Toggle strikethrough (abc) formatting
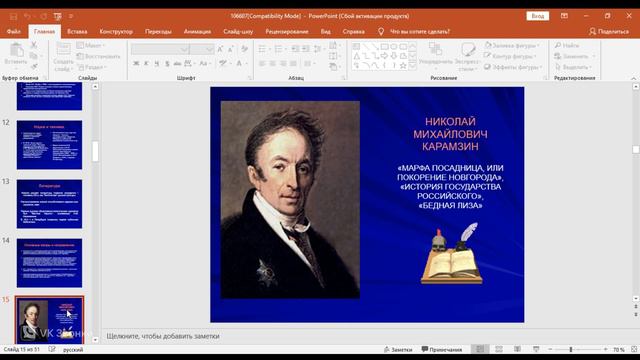 click(177, 63)
